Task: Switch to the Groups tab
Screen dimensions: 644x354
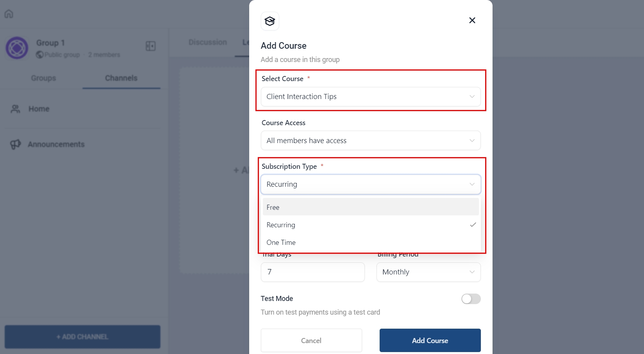Action: click(44, 78)
